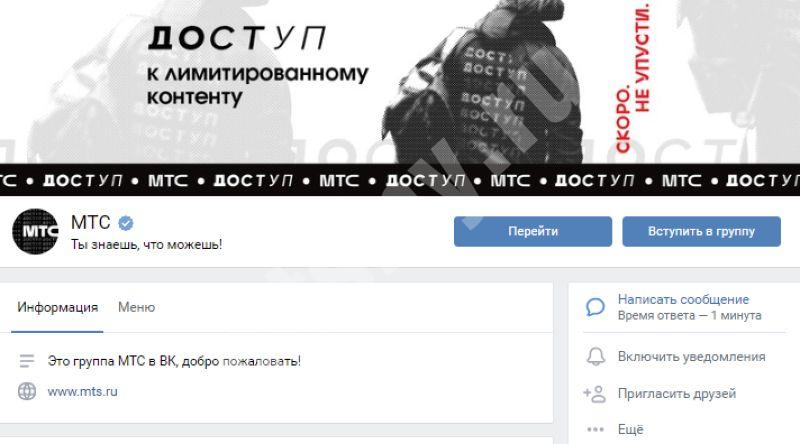Click the invite friends person-plus icon
This screenshot has width=800, height=444.
[x=594, y=394]
